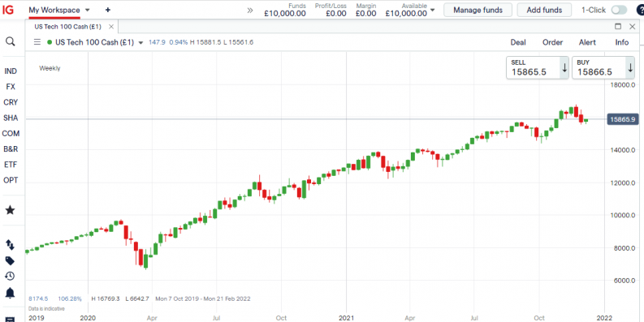The width and height of the screenshot is (644, 322).
Task: Open My Workspace dropdown arrow
Action: [87, 10]
